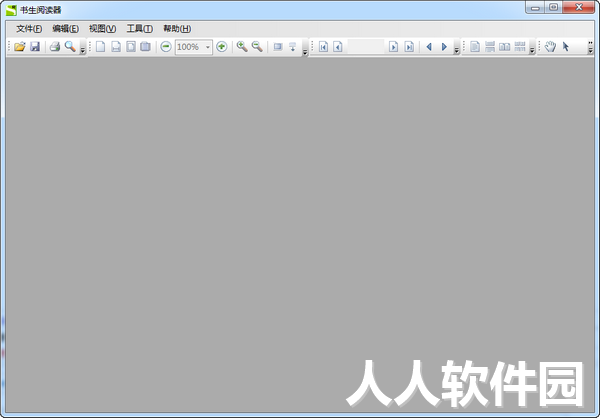The width and height of the screenshot is (600, 418).
Task: Activate the zoom-in magnifier tool
Action: (x=242, y=47)
